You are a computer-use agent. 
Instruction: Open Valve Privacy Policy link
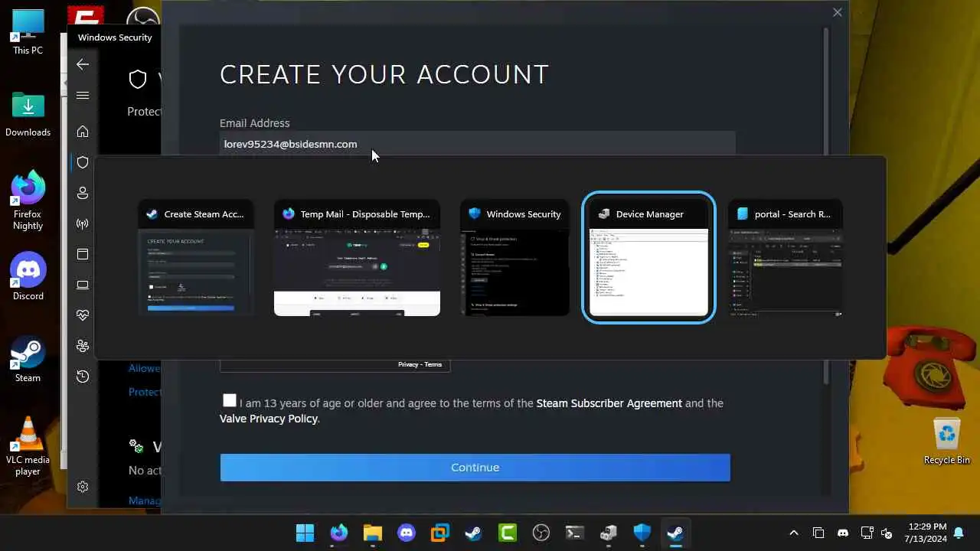[x=269, y=419]
